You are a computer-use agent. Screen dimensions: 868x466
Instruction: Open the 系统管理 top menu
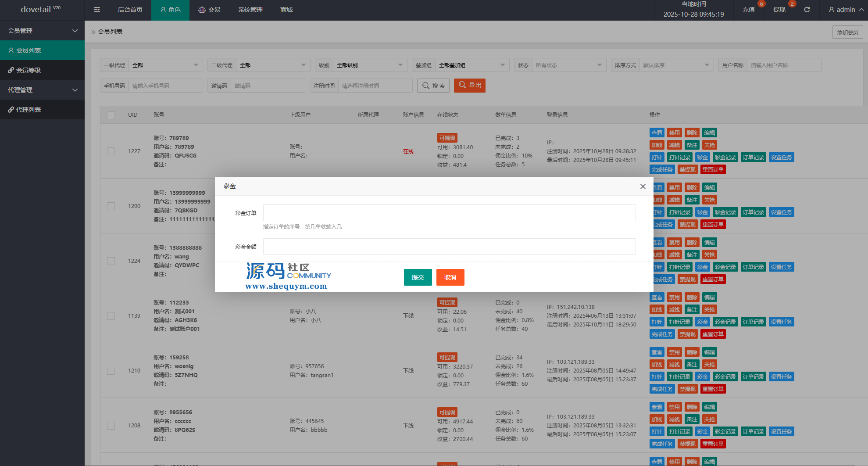point(250,10)
